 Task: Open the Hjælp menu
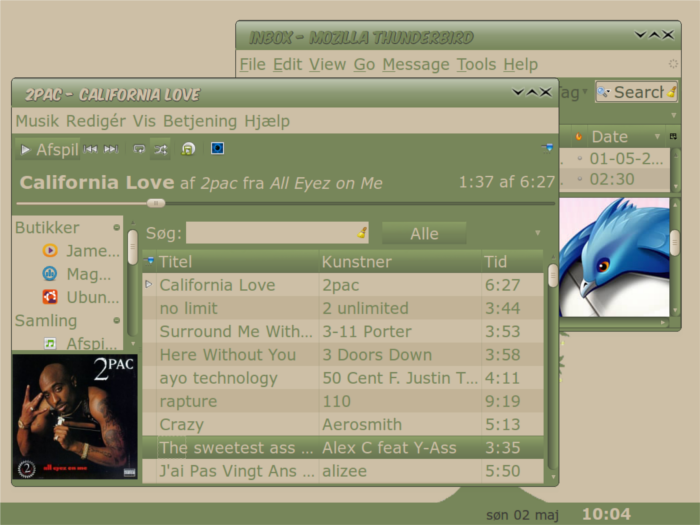click(x=267, y=121)
